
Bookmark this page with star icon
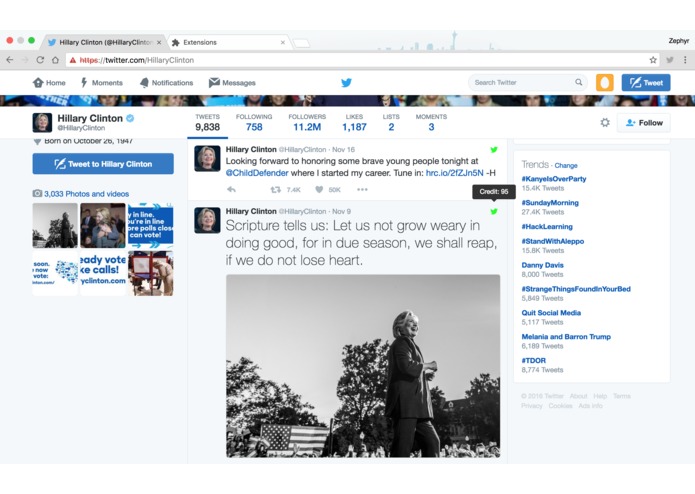pyautogui.click(x=653, y=60)
